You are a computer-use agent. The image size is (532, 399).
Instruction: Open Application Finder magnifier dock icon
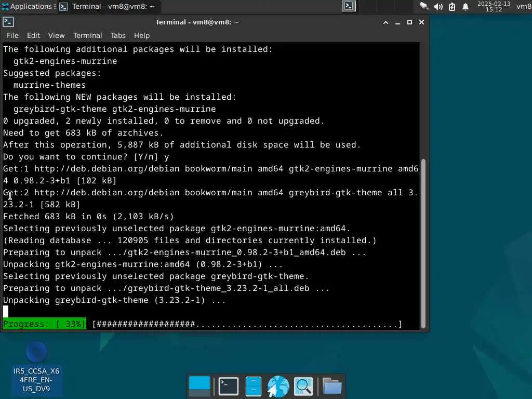click(x=303, y=386)
